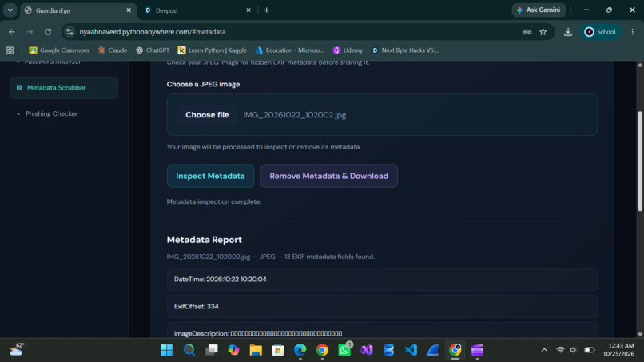Open the Windows Start menu
The height and width of the screenshot is (362, 644).
tap(167, 350)
